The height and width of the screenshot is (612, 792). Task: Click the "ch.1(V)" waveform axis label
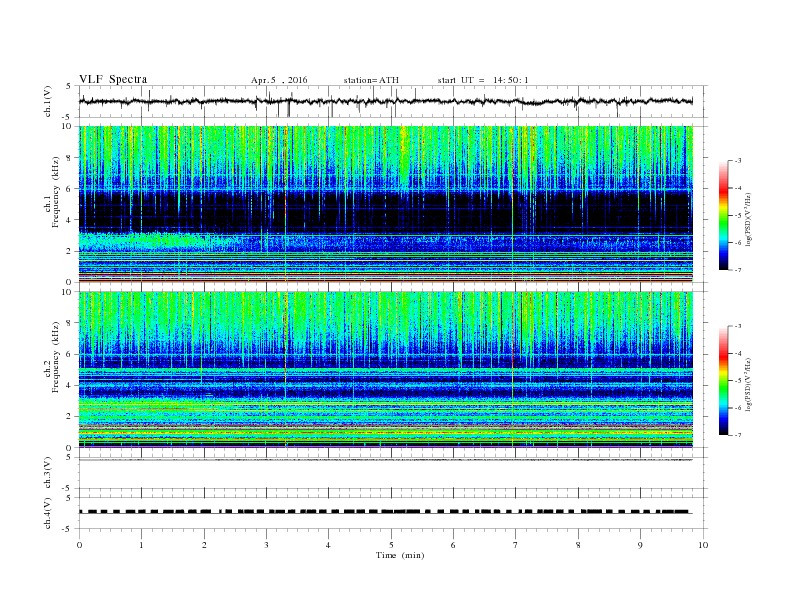click(x=48, y=101)
